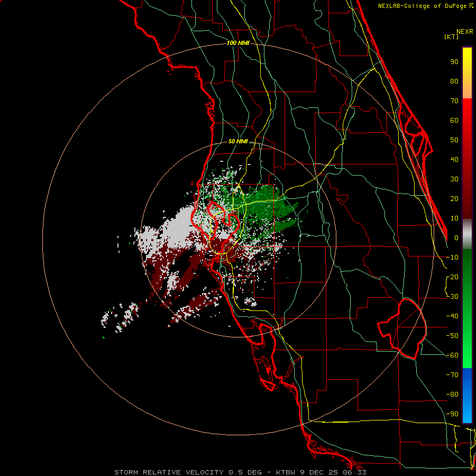This screenshot has height=476, width=476.
Task: Click the NEXR label above color scale
Action: 465,32
